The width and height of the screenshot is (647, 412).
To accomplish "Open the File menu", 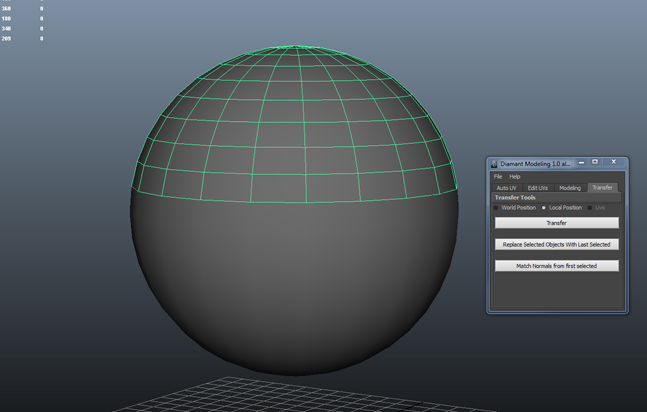I will click(x=498, y=177).
